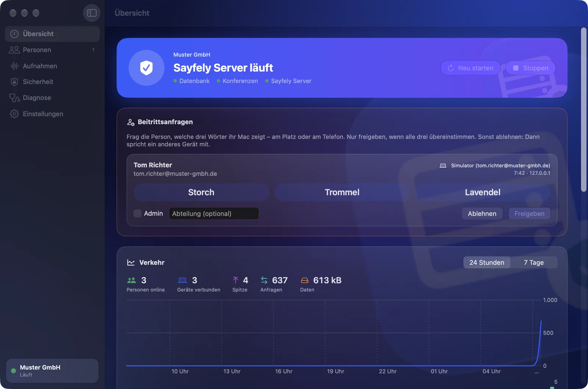
Task: Click the orange Daten drive icon
Action: pos(305,280)
